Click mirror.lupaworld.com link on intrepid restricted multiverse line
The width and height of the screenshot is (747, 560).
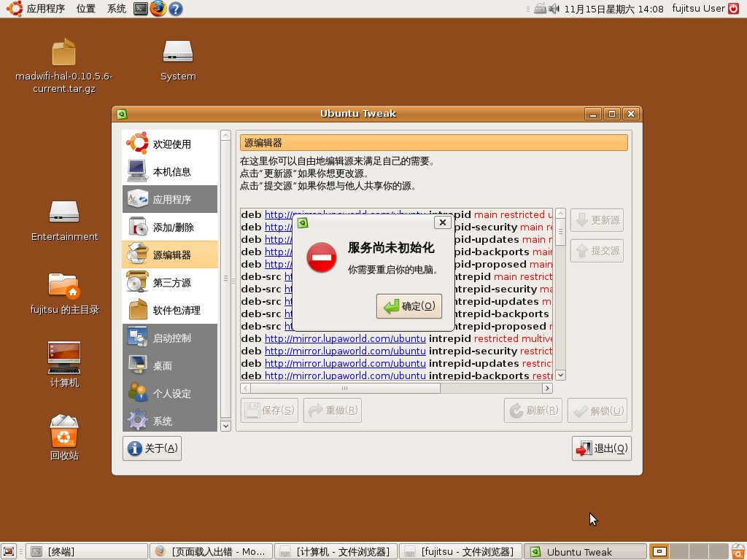pos(345,338)
